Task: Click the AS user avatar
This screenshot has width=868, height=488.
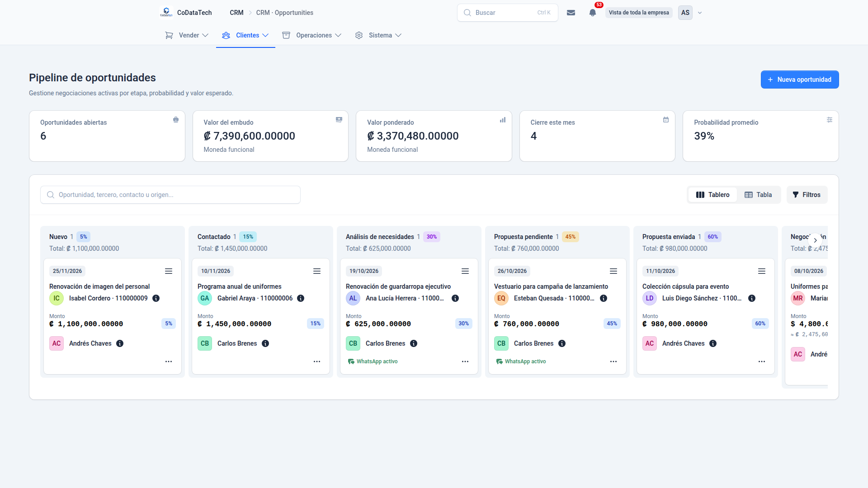Action: [685, 13]
